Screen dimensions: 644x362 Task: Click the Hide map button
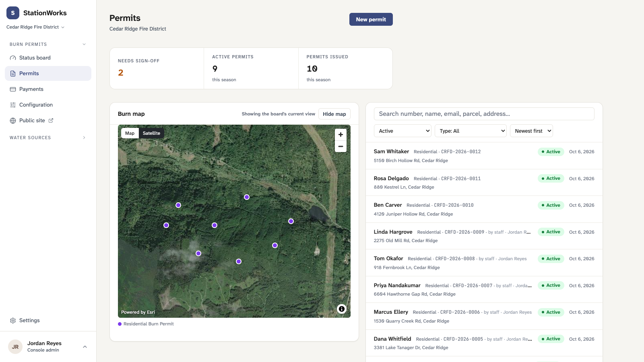pos(334,114)
